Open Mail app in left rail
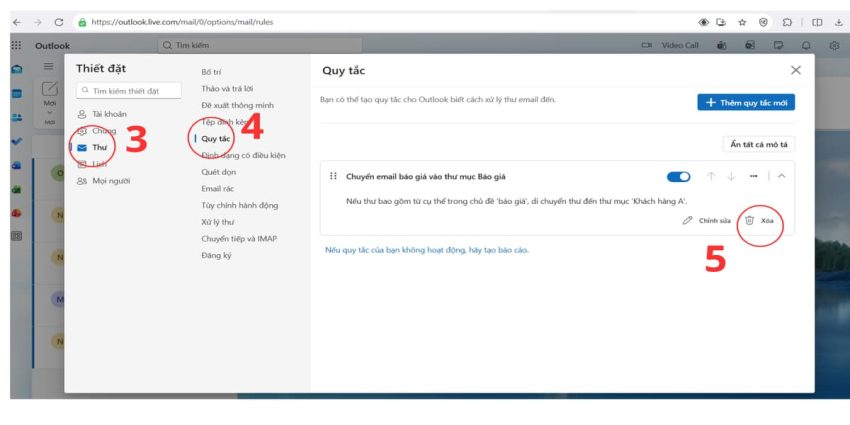This screenshot has height=425, width=850. (x=17, y=69)
